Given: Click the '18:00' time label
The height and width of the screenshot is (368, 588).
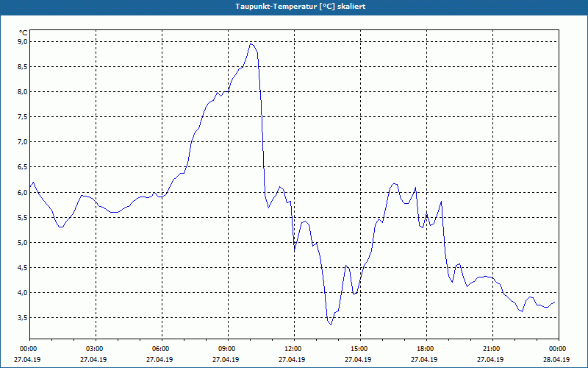Looking at the screenshot, I should click(x=425, y=349).
